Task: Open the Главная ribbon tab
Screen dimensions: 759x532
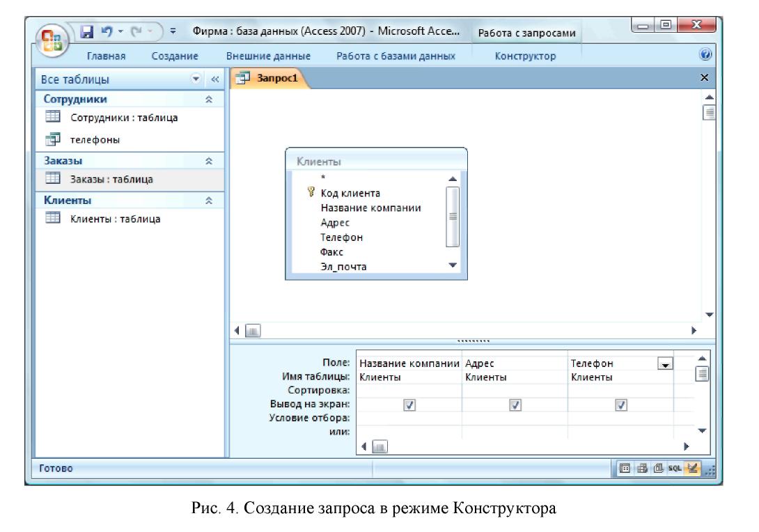Action: [106, 56]
